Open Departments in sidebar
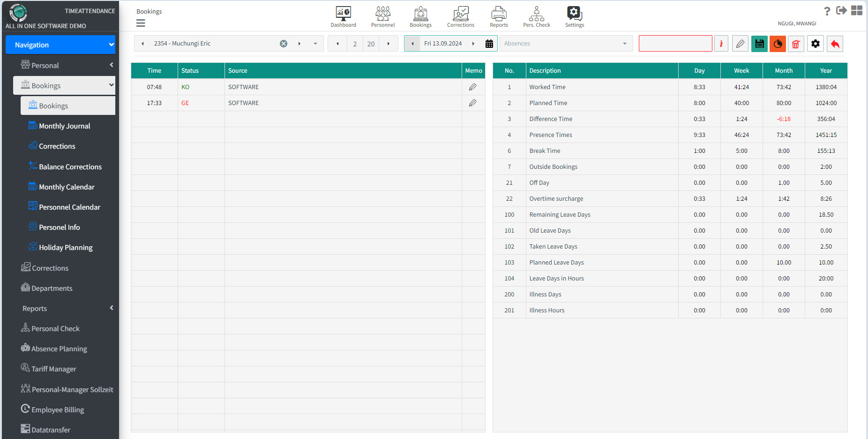868x439 pixels. 52,288
